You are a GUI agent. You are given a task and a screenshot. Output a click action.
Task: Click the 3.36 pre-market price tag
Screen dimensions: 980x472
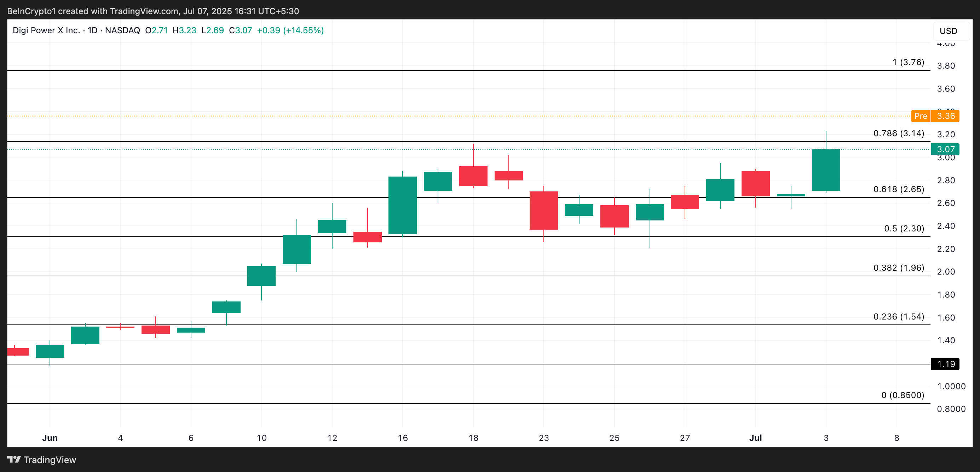pyautogui.click(x=945, y=116)
